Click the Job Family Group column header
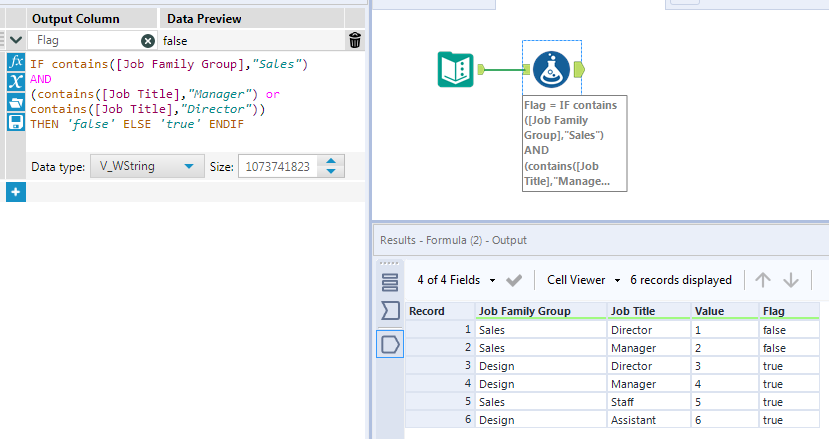The height and width of the screenshot is (439, 829). (x=541, y=311)
